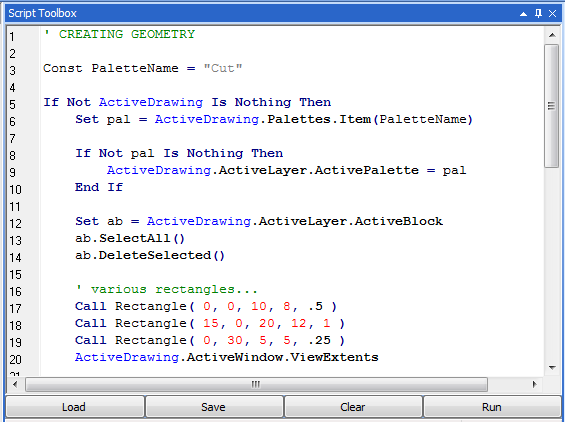Click the ' CREATING GEOMETRY comment line
565x422 pixels.
(x=119, y=34)
